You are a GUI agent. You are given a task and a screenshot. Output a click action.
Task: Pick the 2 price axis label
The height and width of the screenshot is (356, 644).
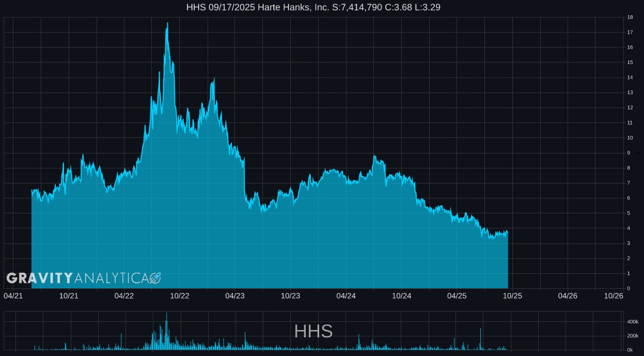[629, 258]
